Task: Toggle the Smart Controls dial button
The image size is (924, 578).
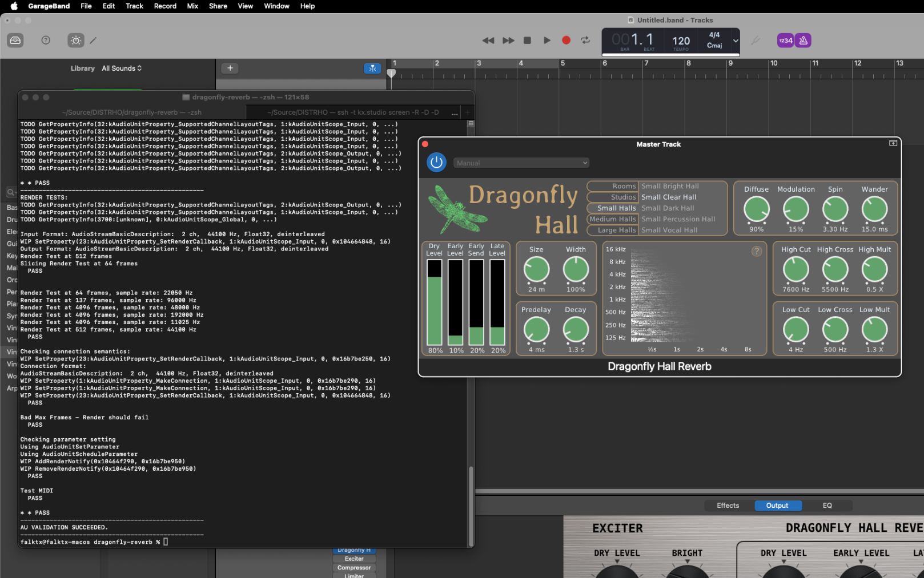Action: (76, 41)
